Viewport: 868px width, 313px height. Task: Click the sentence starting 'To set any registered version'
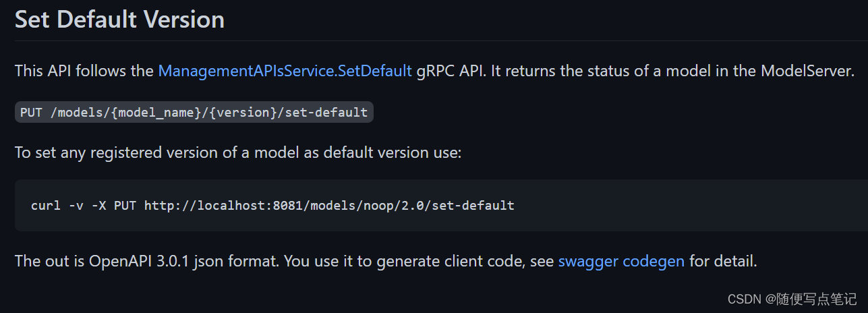[x=238, y=152]
